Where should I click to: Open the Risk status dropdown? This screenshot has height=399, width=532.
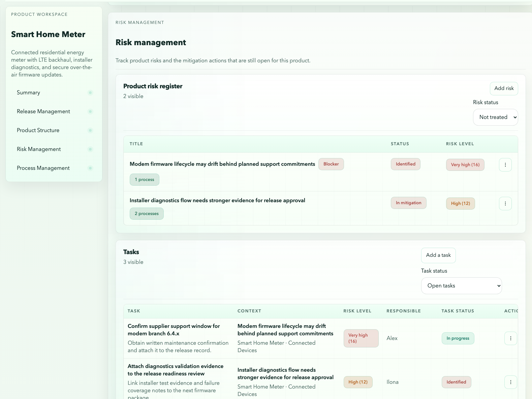click(495, 117)
